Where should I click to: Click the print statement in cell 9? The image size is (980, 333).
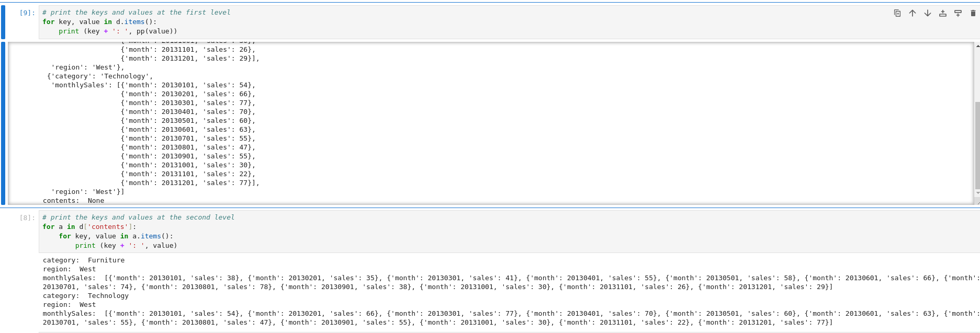[x=118, y=31]
